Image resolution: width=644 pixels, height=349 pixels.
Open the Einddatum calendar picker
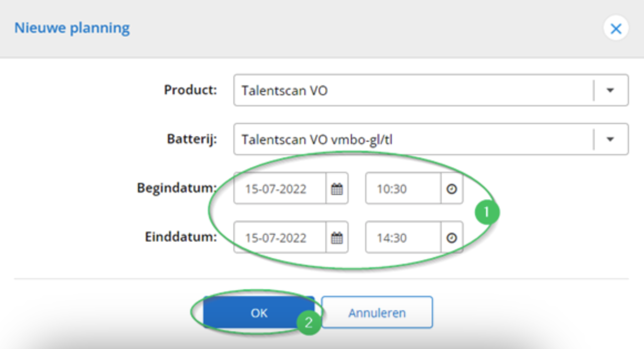[x=337, y=238]
